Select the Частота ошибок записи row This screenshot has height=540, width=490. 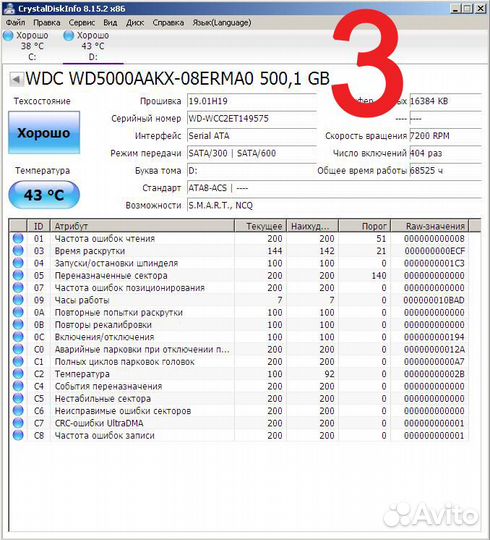click(239, 435)
